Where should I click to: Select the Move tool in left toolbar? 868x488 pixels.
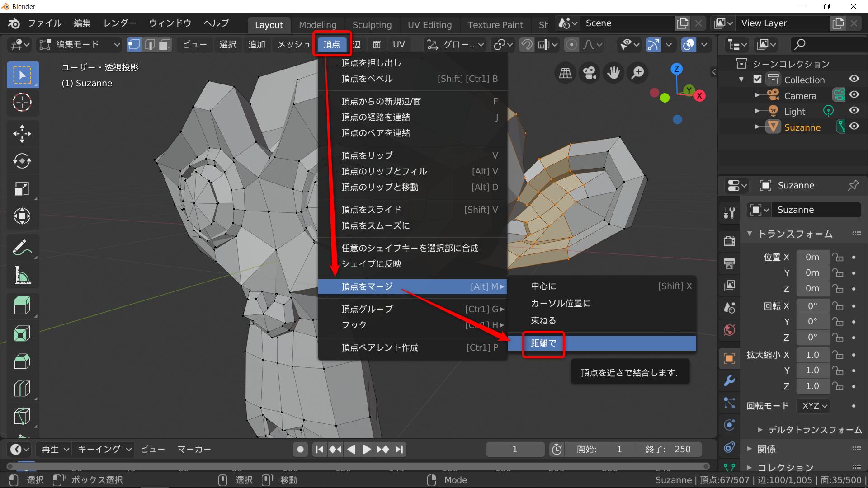(x=22, y=134)
